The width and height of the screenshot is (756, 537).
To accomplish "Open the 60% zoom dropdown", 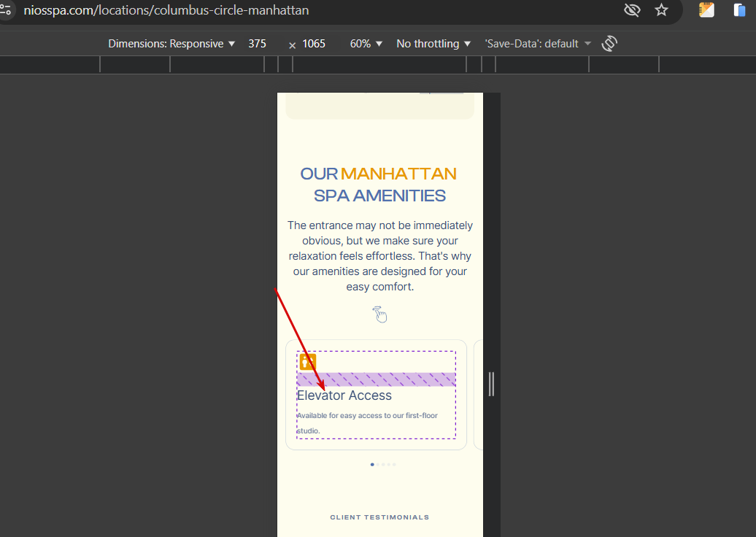I will [x=366, y=44].
